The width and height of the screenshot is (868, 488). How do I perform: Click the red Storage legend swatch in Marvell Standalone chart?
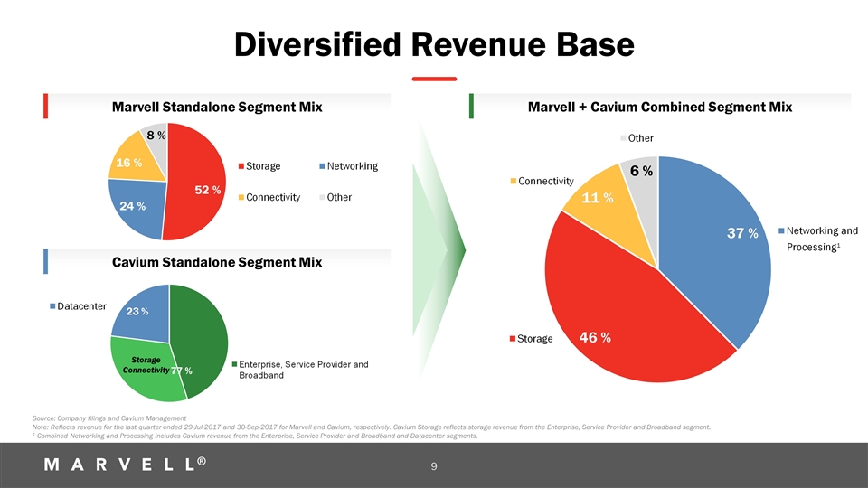[241, 166]
